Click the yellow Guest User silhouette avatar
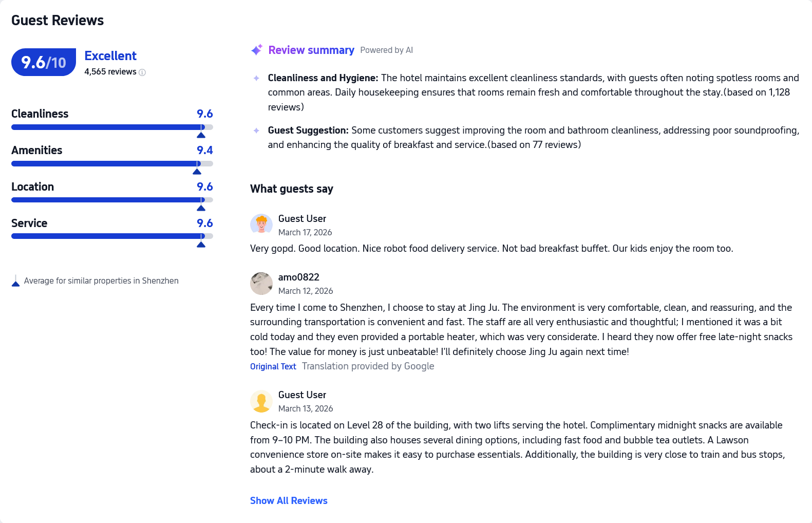 (261, 401)
